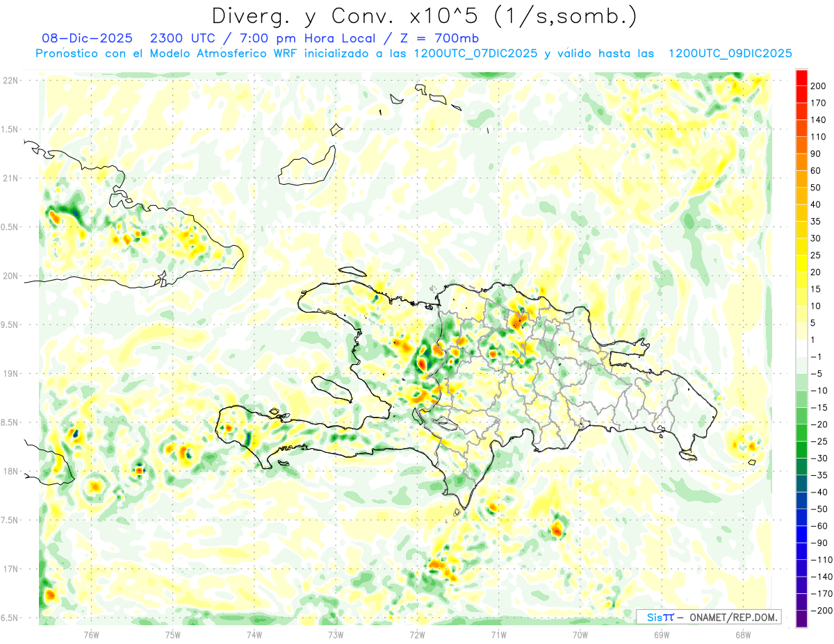Click the colorbar label "170"
The height and width of the screenshot is (644, 834).
tap(818, 103)
